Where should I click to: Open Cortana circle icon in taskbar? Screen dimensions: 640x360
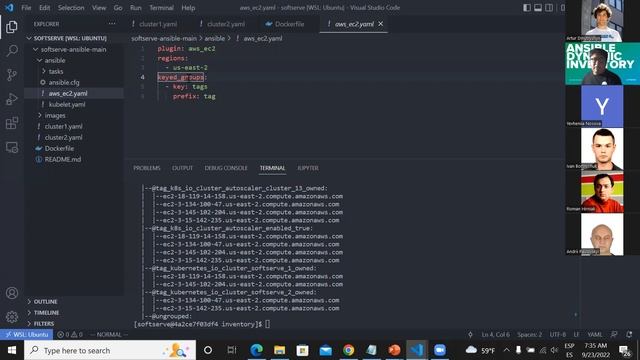coord(208,350)
